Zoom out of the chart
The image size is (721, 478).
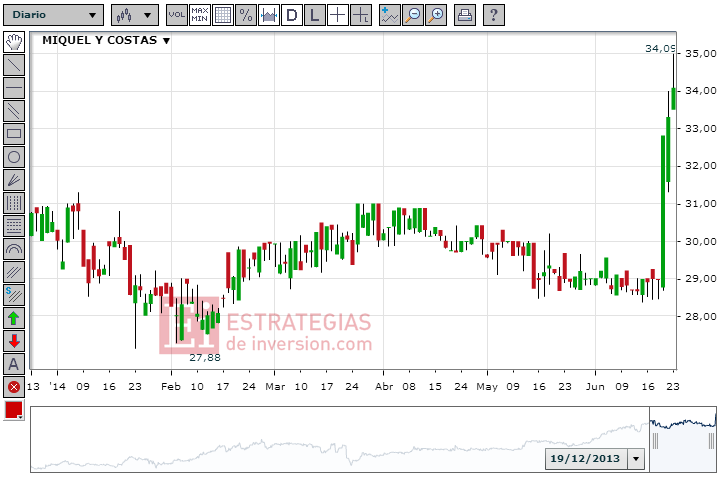click(x=413, y=15)
